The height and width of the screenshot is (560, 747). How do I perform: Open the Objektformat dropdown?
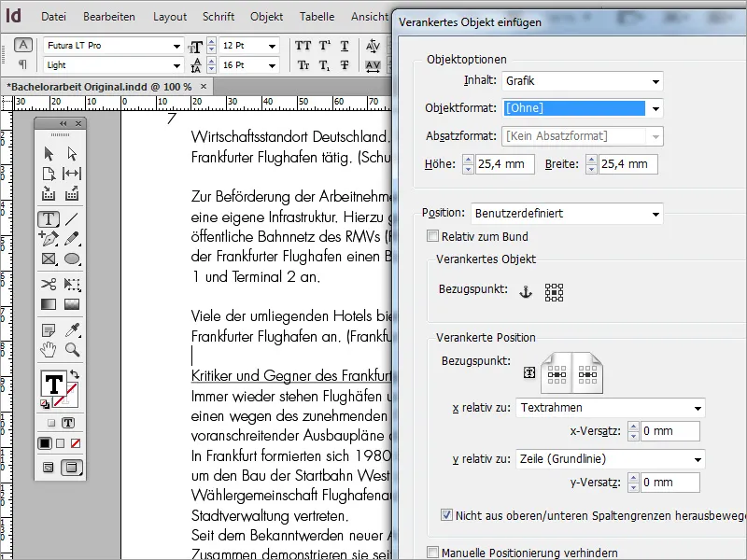click(x=582, y=108)
